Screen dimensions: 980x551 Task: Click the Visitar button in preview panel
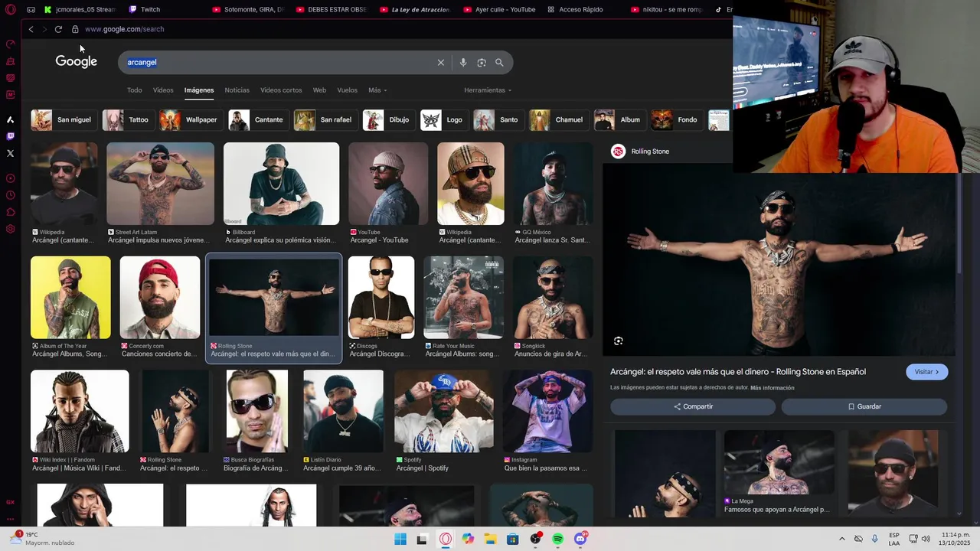(x=927, y=372)
